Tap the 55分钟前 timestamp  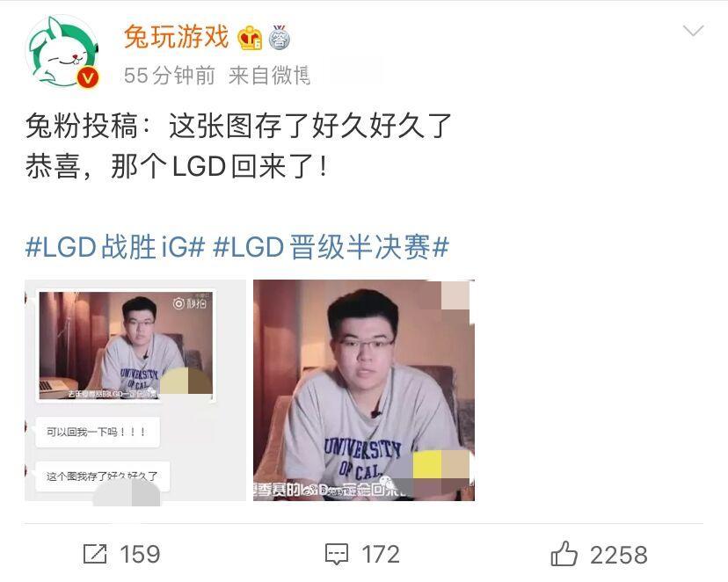(170, 76)
